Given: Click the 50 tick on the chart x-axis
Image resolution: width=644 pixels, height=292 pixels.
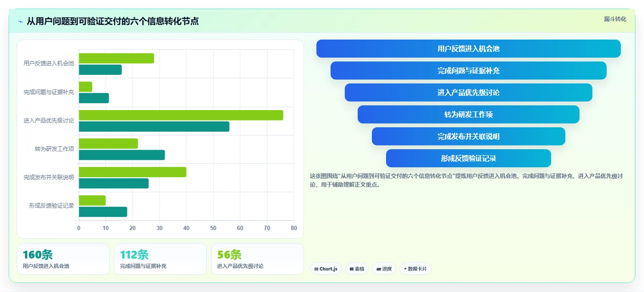Looking at the screenshot, I should coord(213,228).
